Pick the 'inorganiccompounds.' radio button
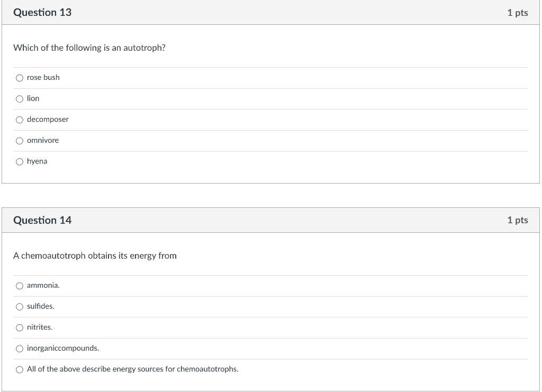The image size is (542, 392). (20, 349)
